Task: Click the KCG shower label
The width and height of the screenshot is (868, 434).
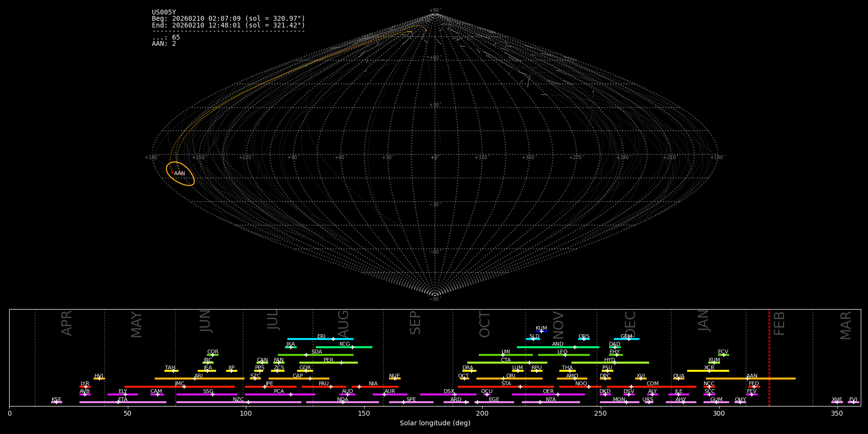Action: pos(345,344)
